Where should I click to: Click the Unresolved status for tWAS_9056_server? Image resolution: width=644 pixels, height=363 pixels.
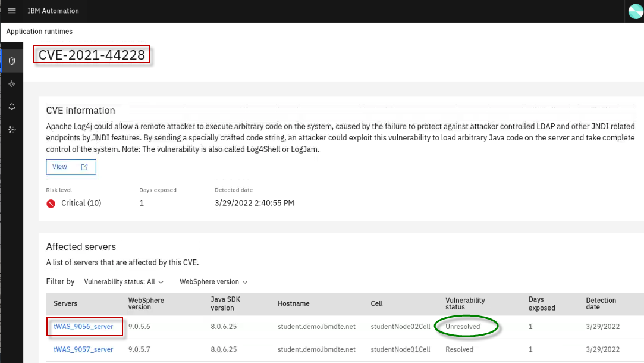pos(463,327)
